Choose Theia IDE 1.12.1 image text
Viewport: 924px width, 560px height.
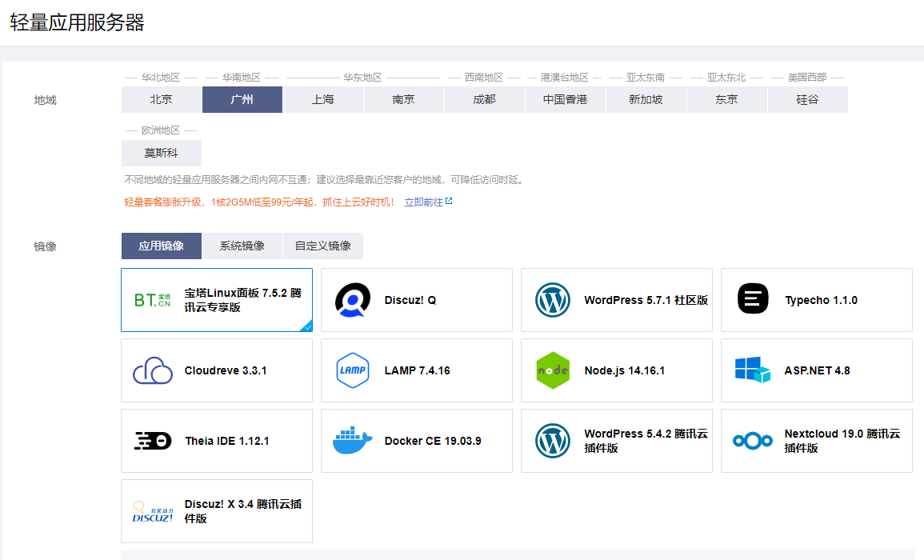pyautogui.click(x=227, y=441)
